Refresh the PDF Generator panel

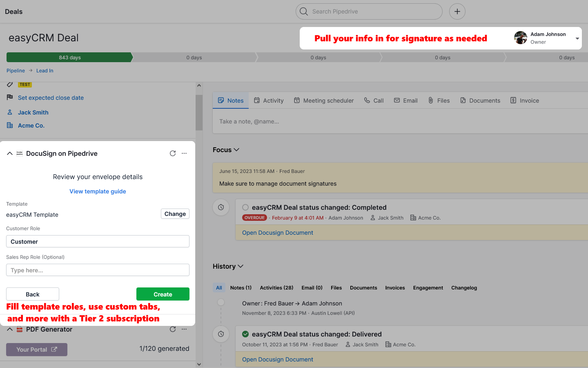[172, 329]
